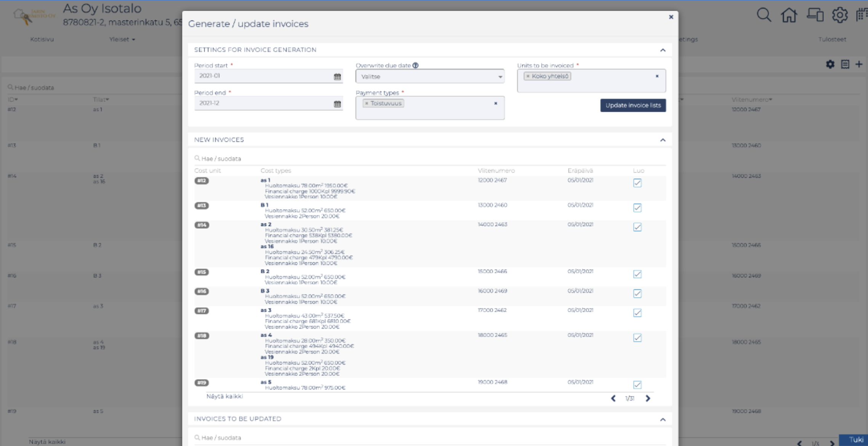The image size is (868, 446).
Task: Open calendar picker for Period end
Action: pos(337,104)
